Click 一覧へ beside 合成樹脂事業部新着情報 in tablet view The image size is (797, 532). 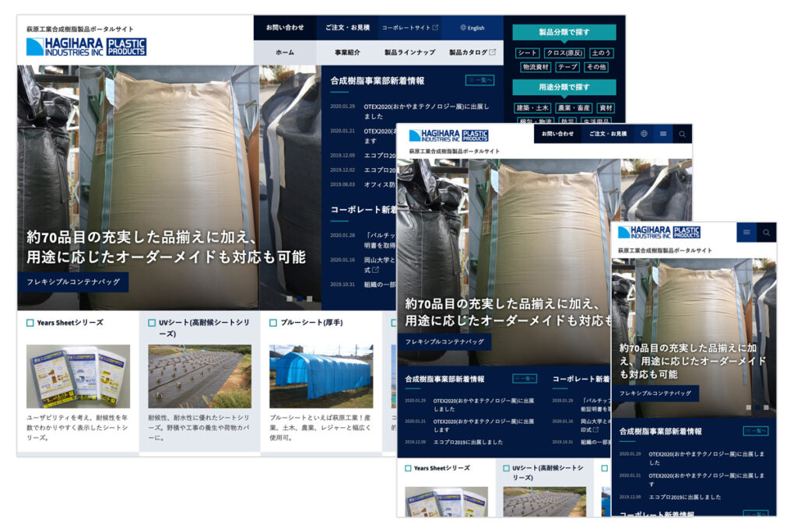(x=524, y=379)
